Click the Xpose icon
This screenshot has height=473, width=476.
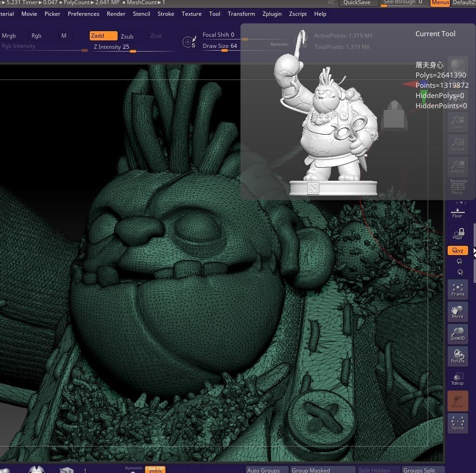pos(457,423)
